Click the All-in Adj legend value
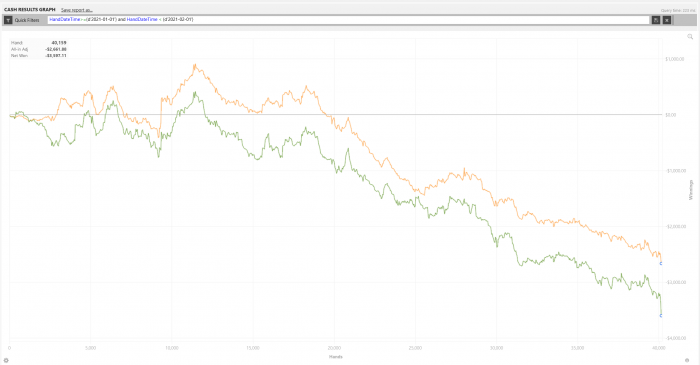 tap(56, 49)
